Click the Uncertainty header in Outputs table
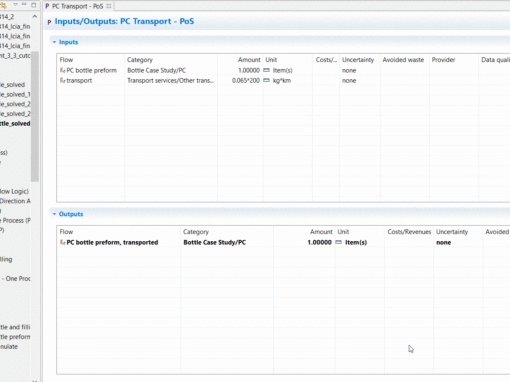The width and height of the screenshot is (510, 382). (x=452, y=232)
